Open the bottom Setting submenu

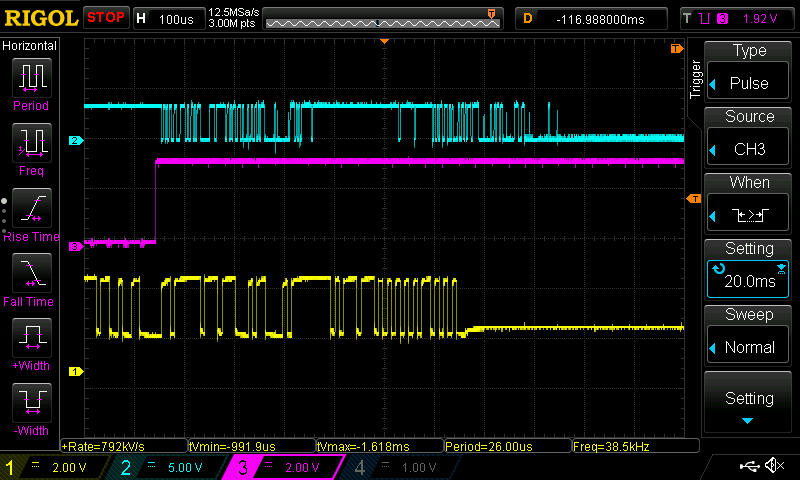[749, 405]
